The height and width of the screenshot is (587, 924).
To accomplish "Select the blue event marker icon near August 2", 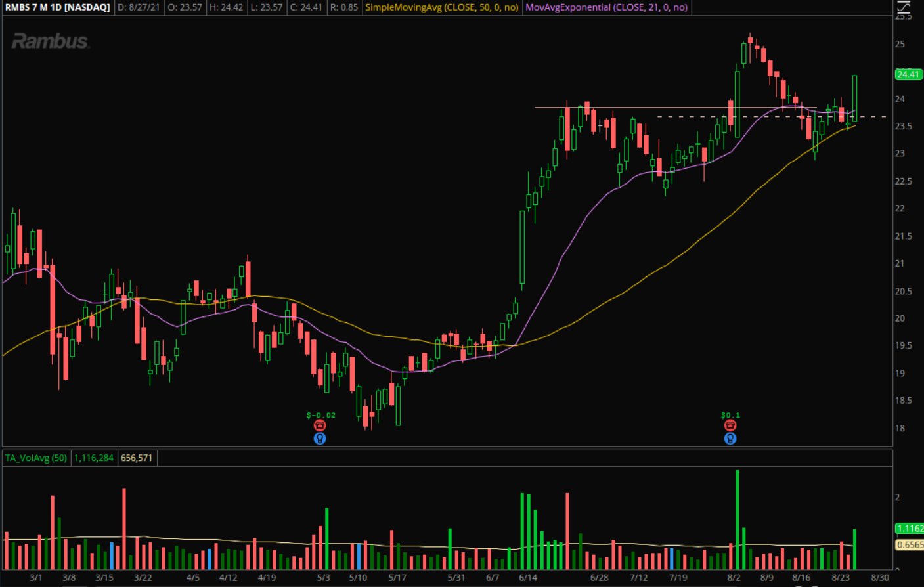I will click(x=730, y=439).
